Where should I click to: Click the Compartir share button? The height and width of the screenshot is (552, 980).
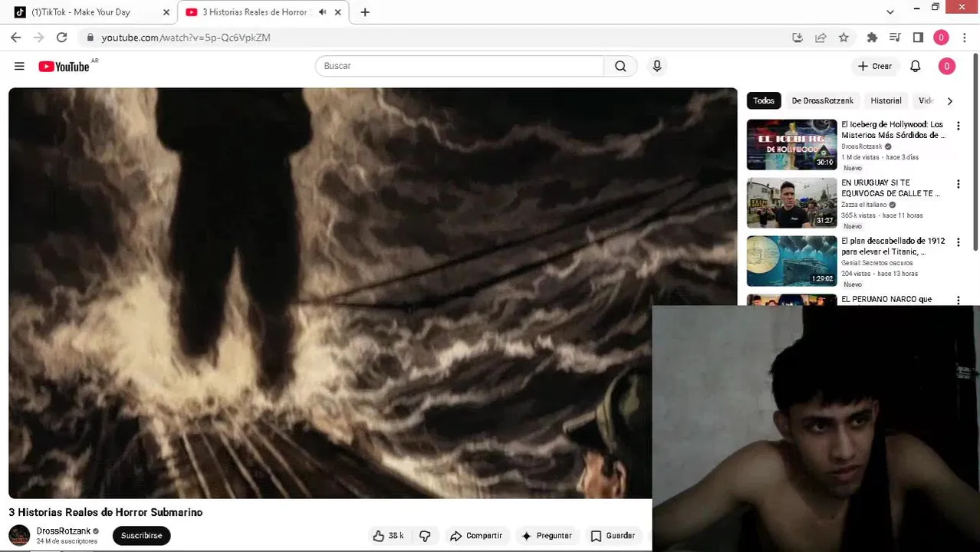pyautogui.click(x=476, y=536)
